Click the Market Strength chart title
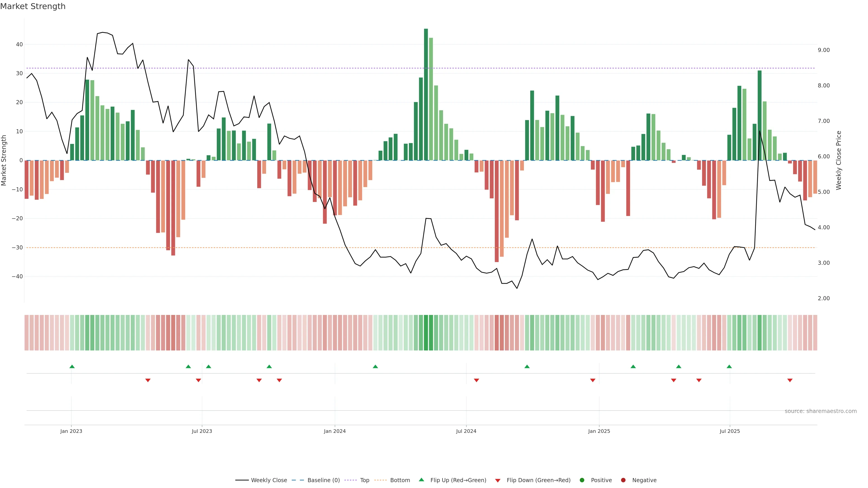Screen dimensions: 868x488 33,6
